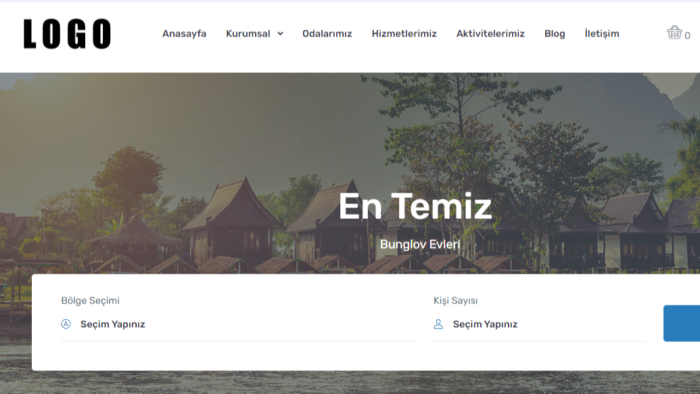Click the 'Bunglov Evleri' subtitle text
700x394 pixels.
click(x=420, y=245)
